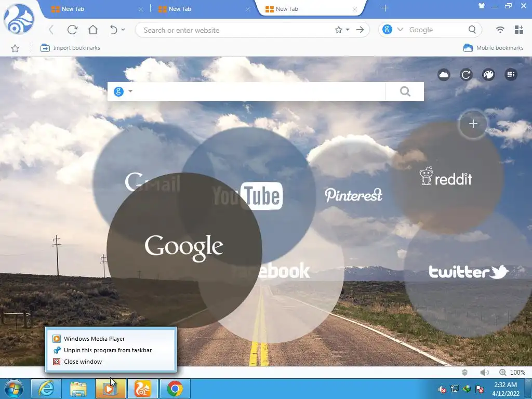Open the Pinterest speed dial bubble
This screenshot has width=532, height=399.
(x=353, y=195)
